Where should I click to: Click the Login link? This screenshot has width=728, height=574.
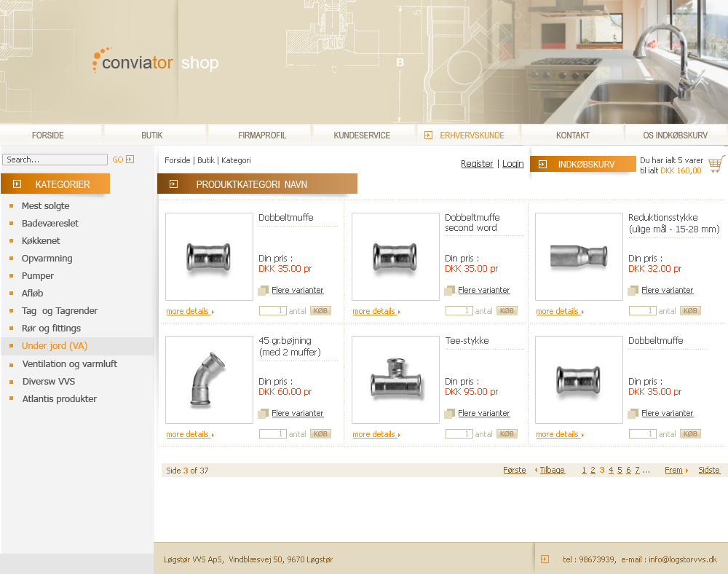pyautogui.click(x=513, y=164)
